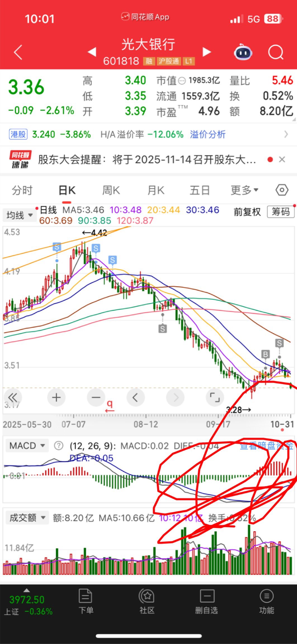Image resolution: width=297 pixels, height=644 pixels.
Task: Tap the 量比 value 5.46
Action: 282,81
